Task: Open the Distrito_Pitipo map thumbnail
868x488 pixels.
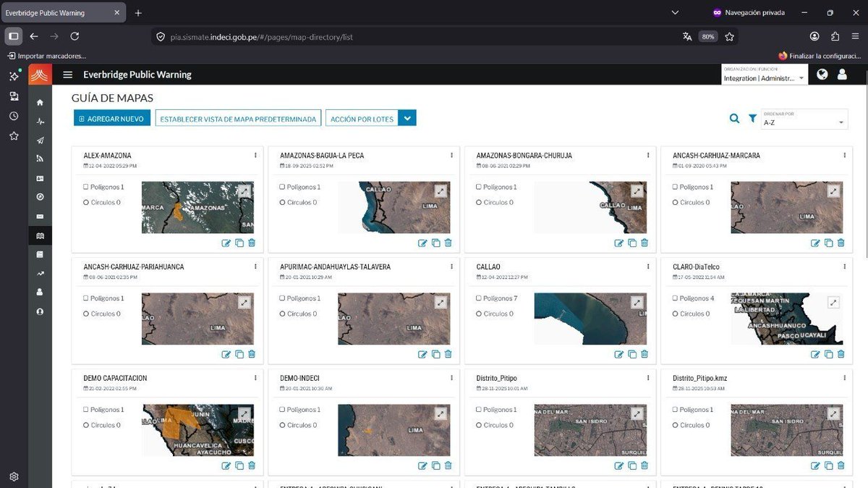Action: click(590, 430)
